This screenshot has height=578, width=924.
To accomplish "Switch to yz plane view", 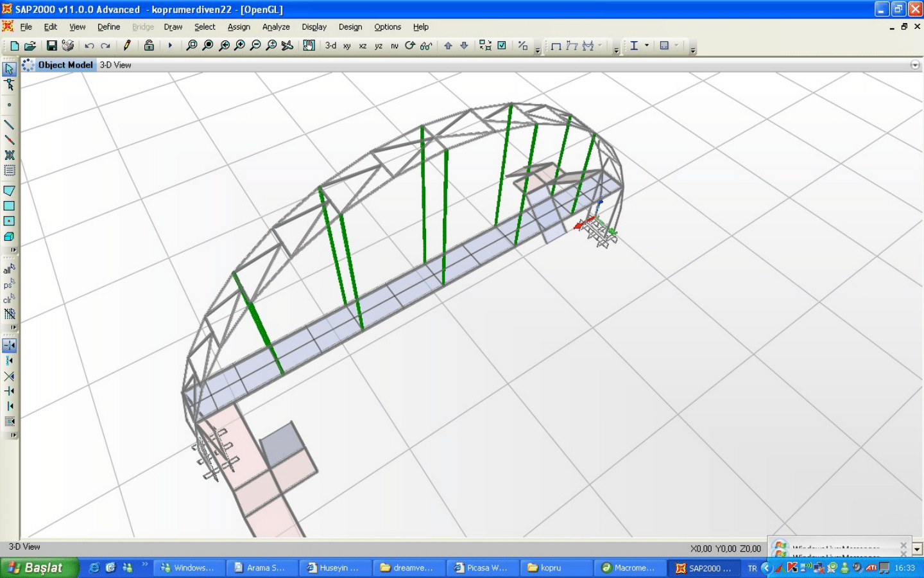I will point(379,46).
